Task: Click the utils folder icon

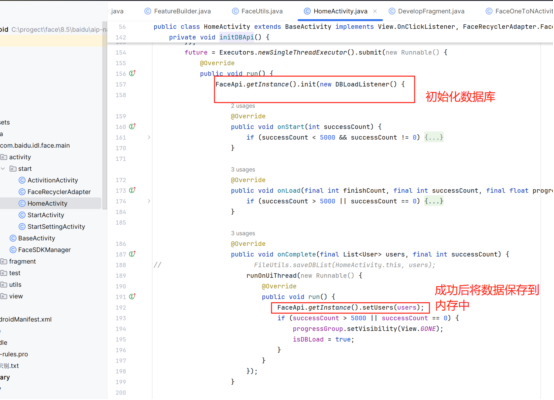Action: pos(4,285)
